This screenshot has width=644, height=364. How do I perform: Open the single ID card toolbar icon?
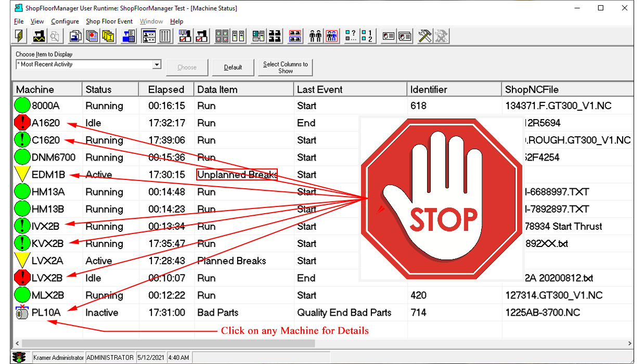click(388, 36)
